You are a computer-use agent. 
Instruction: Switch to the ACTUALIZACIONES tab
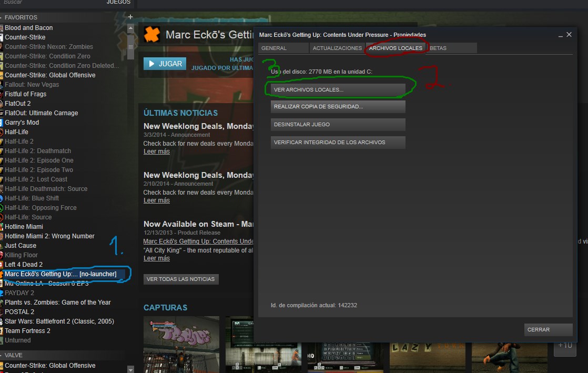point(337,48)
